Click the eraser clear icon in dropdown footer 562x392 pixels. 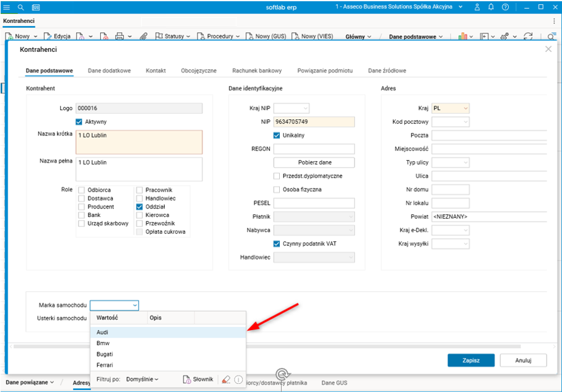tap(226, 380)
